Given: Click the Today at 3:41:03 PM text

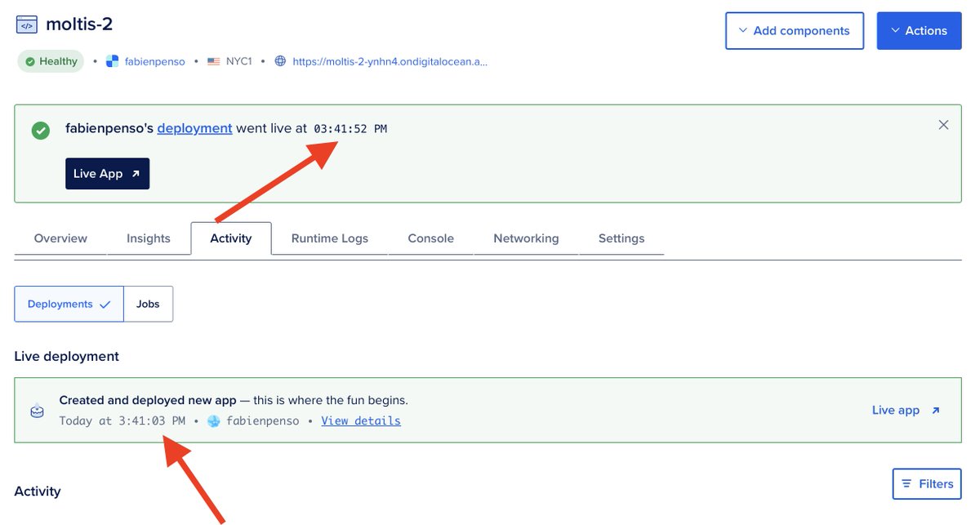Looking at the screenshot, I should pyautogui.click(x=122, y=421).
